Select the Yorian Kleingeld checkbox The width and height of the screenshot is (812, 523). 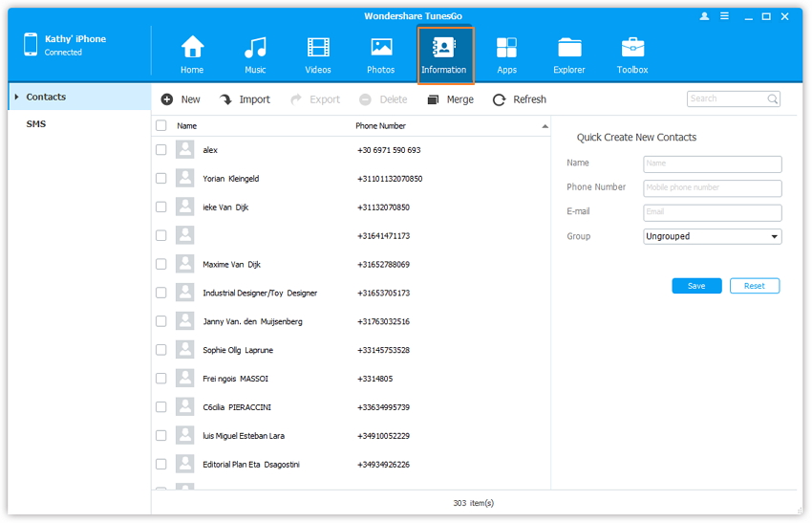tap(160, 179)
